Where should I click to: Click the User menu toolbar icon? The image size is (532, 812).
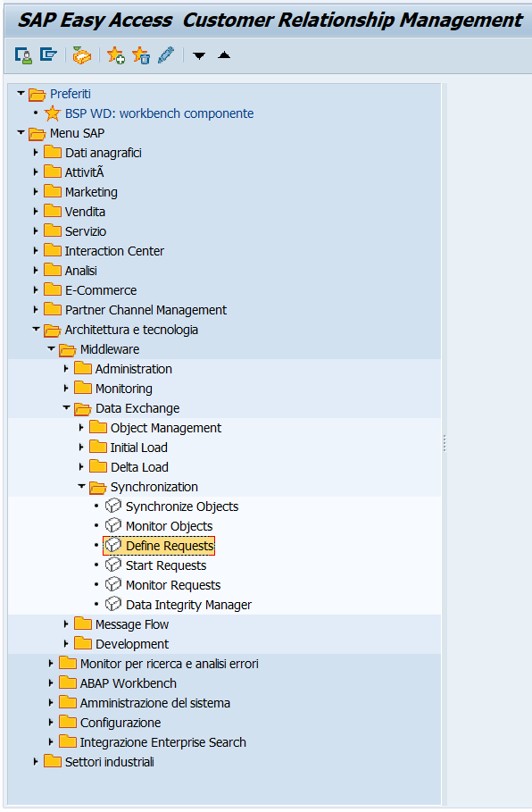[x=23, y=54]
